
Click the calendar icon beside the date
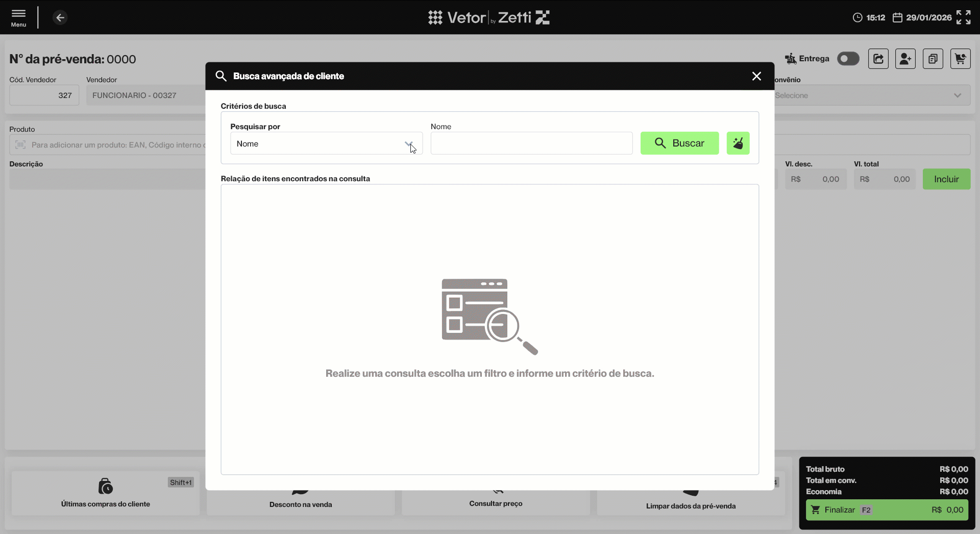897,18
